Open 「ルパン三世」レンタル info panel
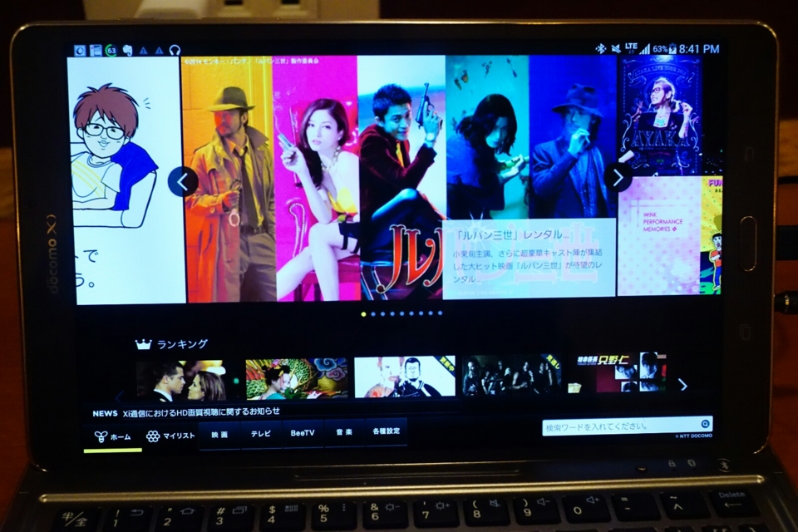Viewport: 798px width, 532px height. [529, 259]
